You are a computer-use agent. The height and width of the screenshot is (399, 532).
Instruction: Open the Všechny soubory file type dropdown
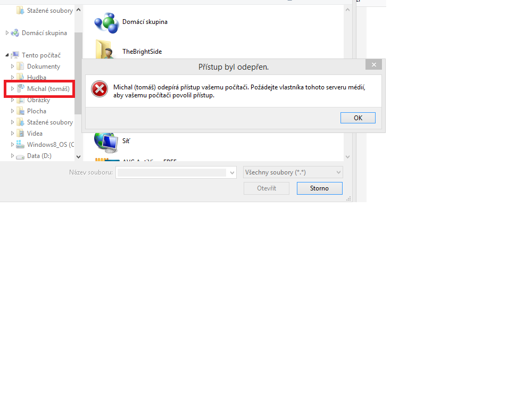[x=293, y=172]
